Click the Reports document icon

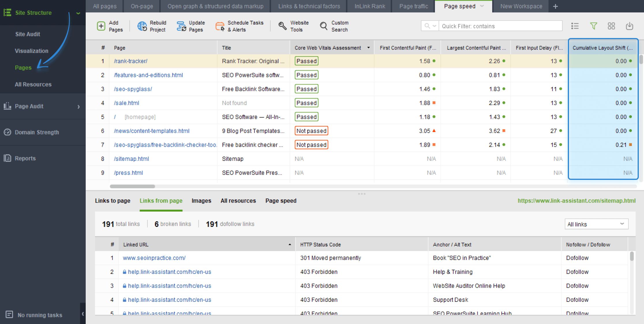(8, 158)
